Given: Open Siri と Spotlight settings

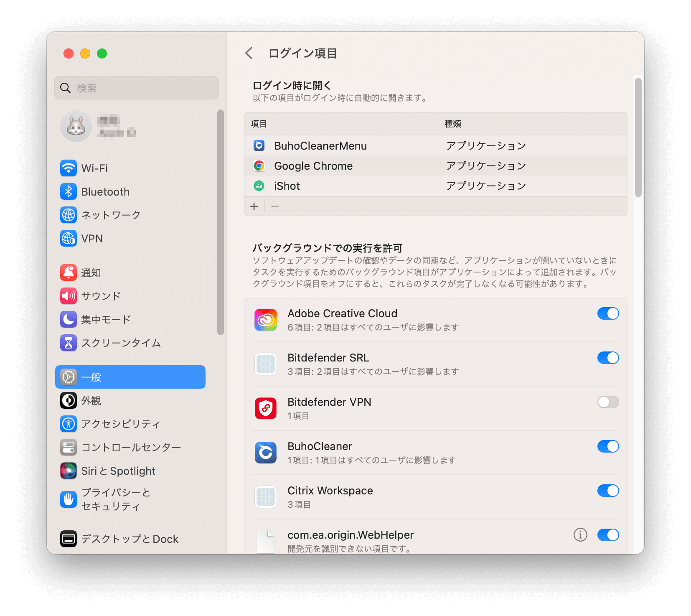Looking at the screenshot, I should click(x=130, y=471).
